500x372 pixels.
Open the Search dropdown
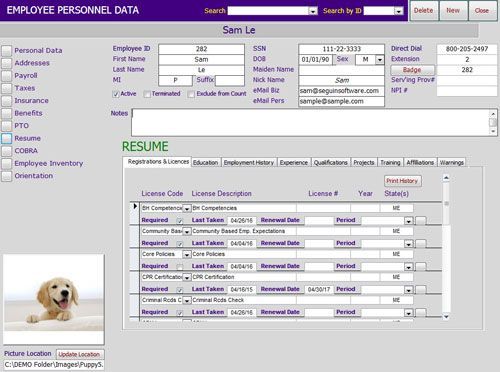pyautogui.click(x=313, y=11)
